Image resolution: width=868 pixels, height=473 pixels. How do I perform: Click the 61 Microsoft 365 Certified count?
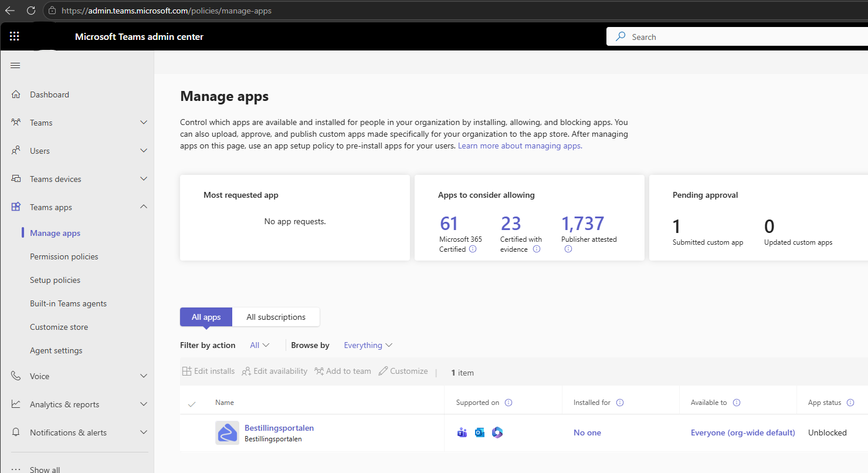[x=449, y=224]
